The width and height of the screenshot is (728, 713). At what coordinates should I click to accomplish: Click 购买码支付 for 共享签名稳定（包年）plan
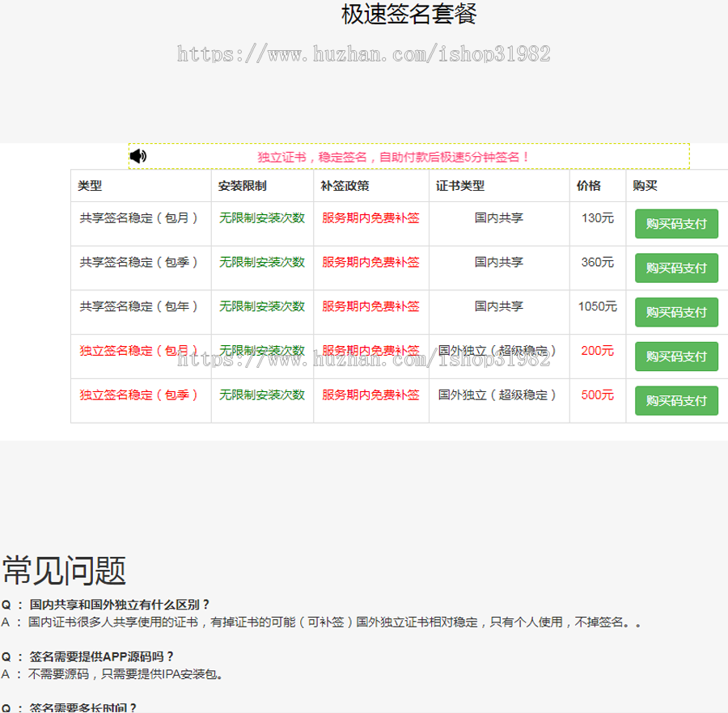[676, 312]
